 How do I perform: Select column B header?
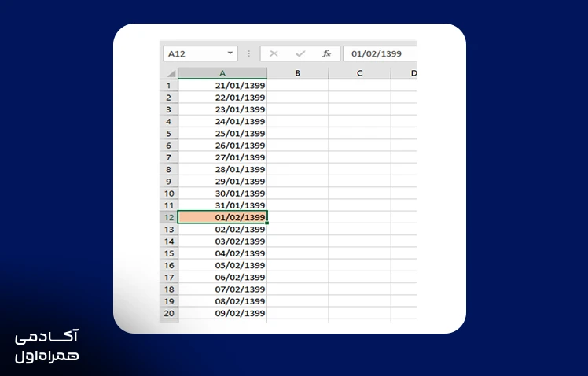pos(298,73)
